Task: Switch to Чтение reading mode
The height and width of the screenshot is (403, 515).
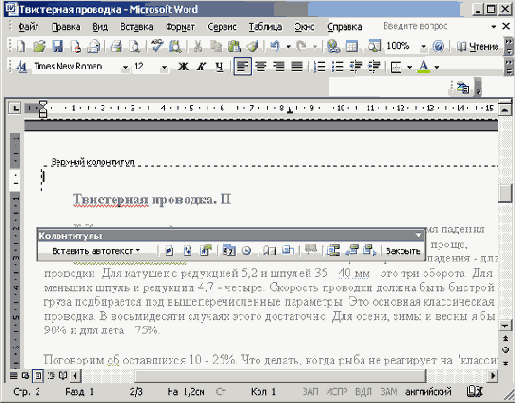Action: [477, 47]
